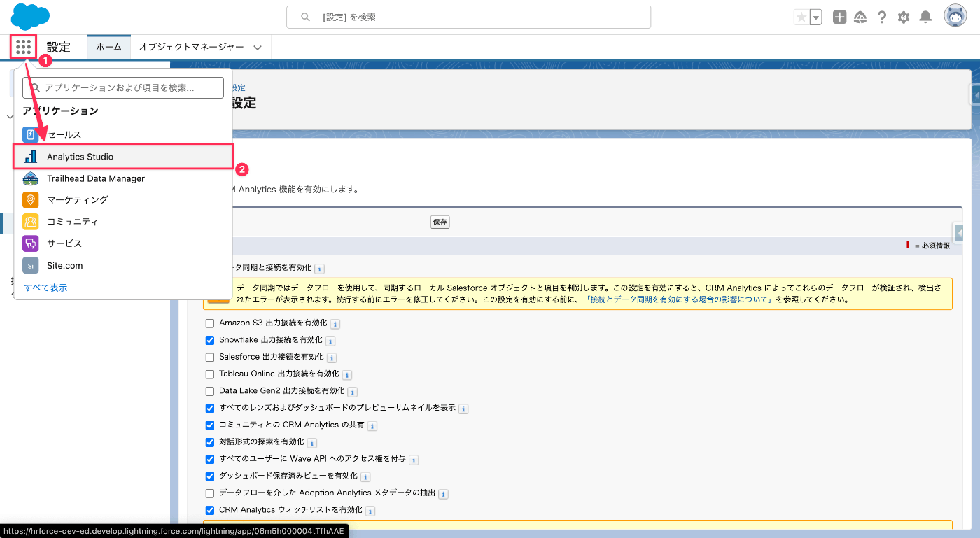Click info icon beside Wave API access option
Viewport: 980px width, 538px height.
click(x=414, y=460)
